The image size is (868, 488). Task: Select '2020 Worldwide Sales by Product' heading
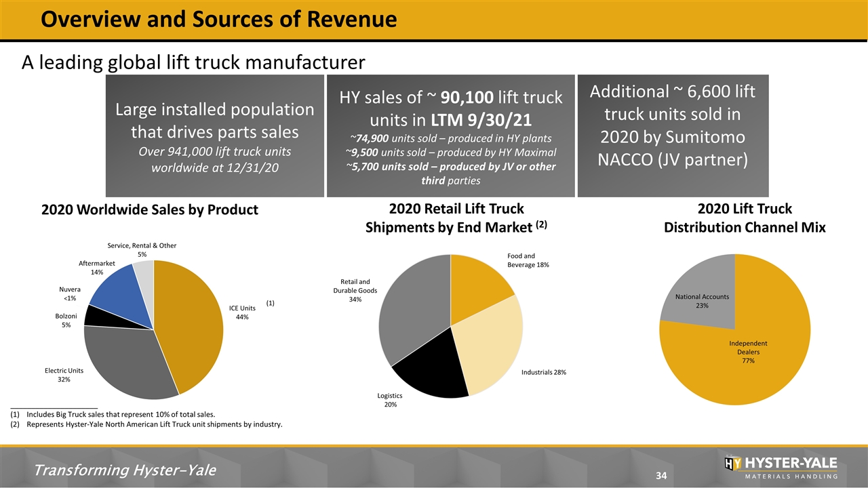(150, 209)
